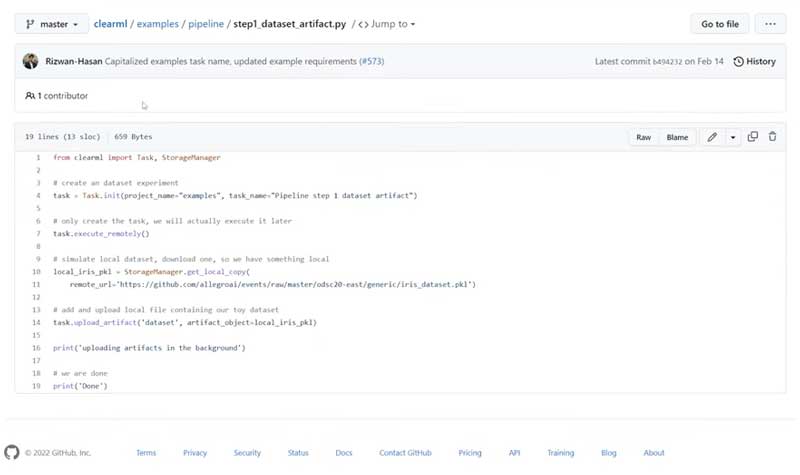
Task: Expand the Jump to symbol dropdown
Action: point(387,24)
